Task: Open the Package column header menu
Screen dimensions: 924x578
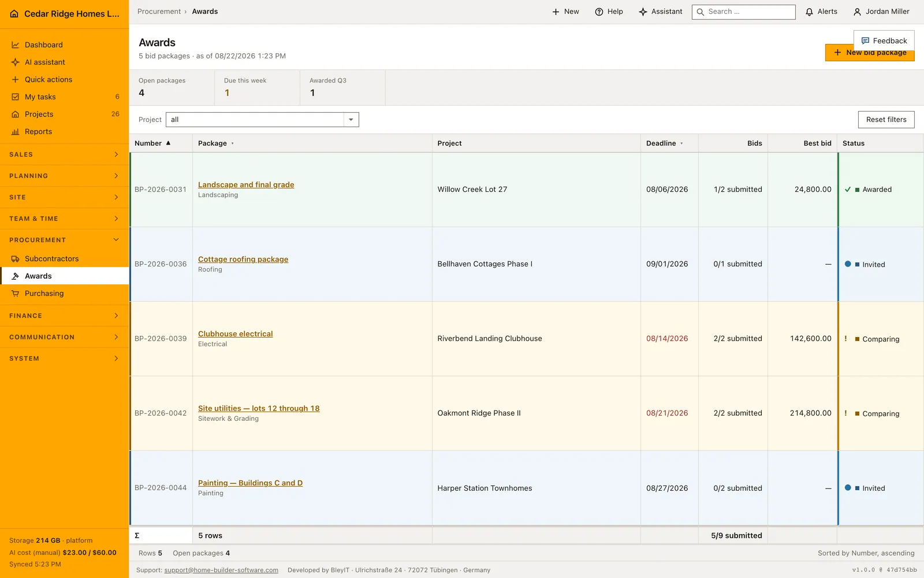Action: (x=233, y=143)
